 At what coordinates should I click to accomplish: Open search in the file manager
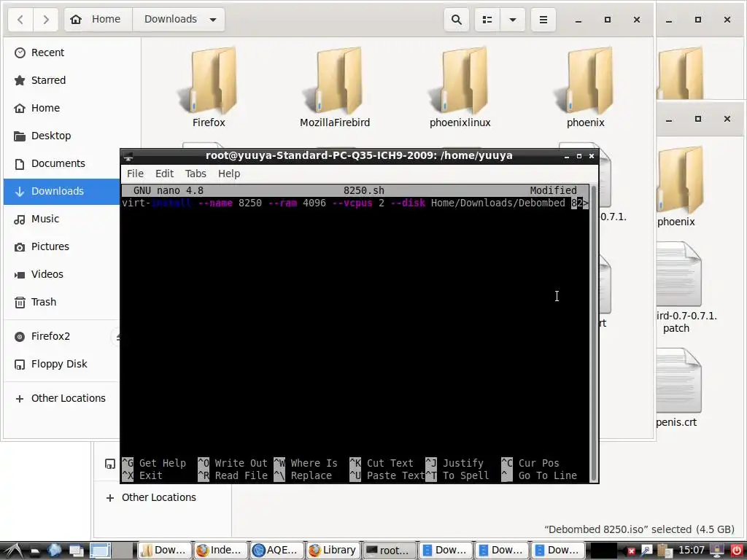coord(457,20)
